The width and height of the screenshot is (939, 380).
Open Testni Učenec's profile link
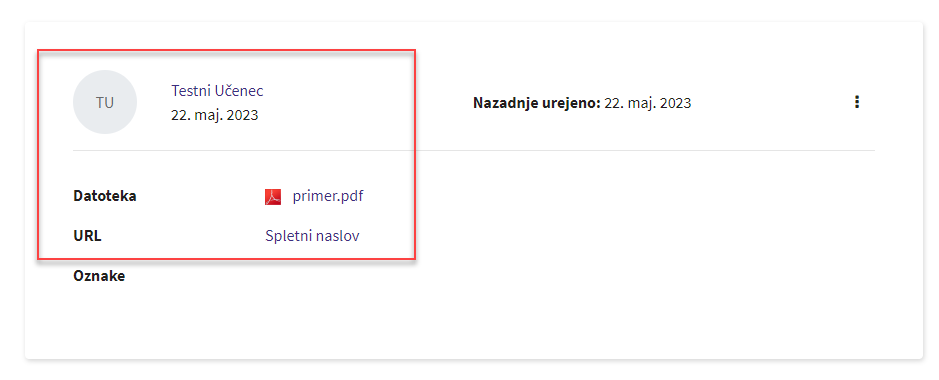(x=217, y=91)
